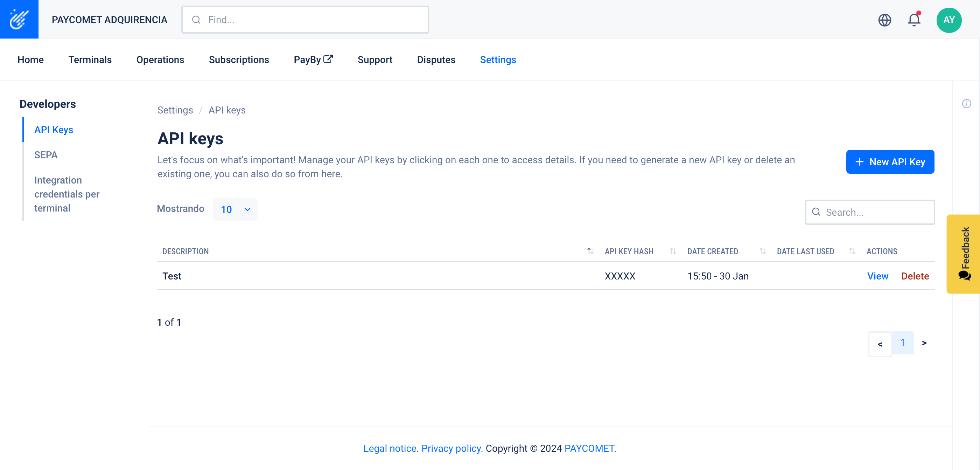Click PAYCOMET ADQUIRENCIA title
This screenshot has width=980, height=470.
[x=110, y=20]
